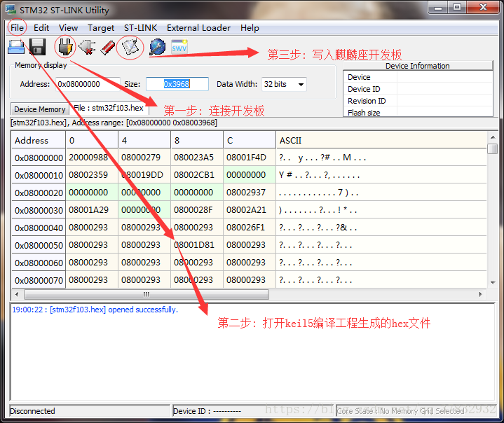Select cell with value 20000988
This screenshot has height=423, width=504.
[x=92, y=158]
